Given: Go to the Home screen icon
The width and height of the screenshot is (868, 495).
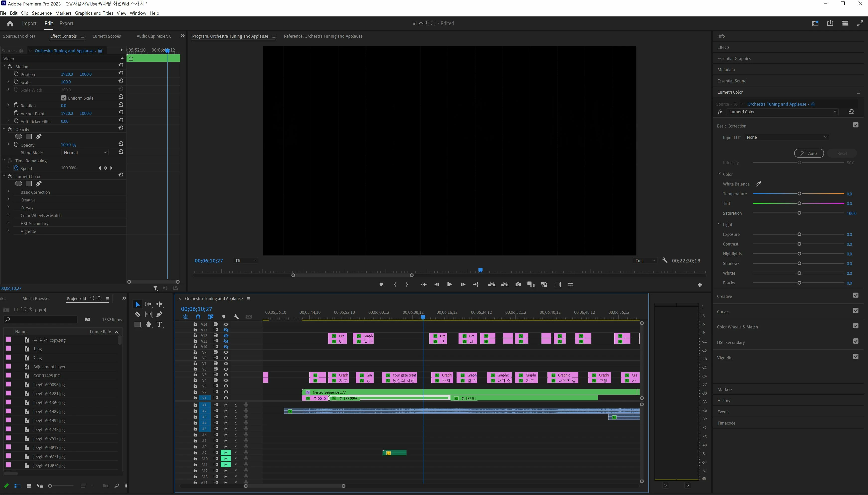Looking at the screenshot, I should pos(10,23).
